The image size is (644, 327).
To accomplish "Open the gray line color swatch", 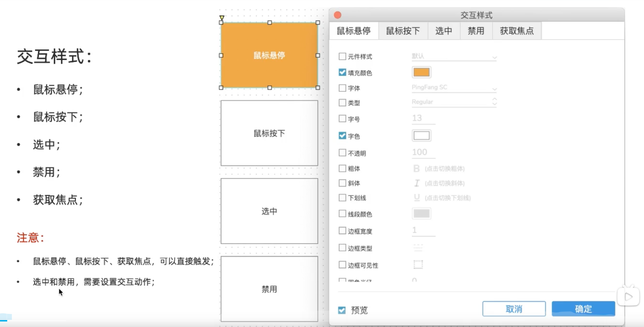I will coord(421,213).
